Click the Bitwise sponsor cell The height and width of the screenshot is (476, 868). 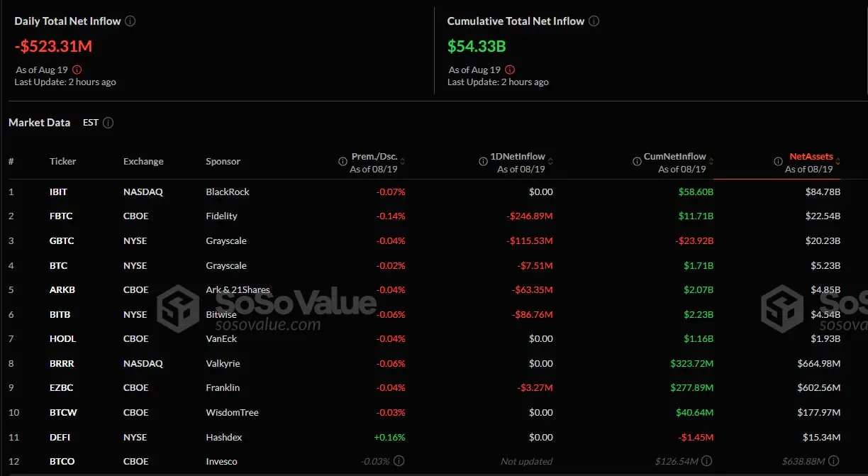tap(221, 315)
